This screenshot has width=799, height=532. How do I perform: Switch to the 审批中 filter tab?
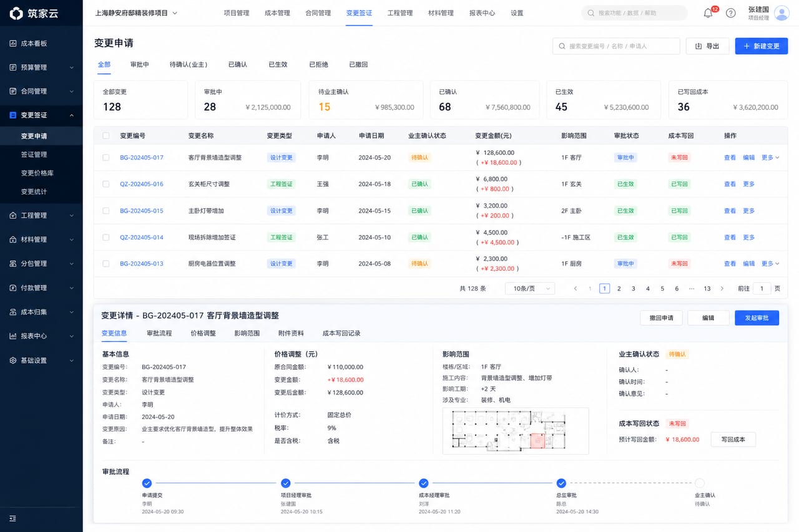(140, 64)
